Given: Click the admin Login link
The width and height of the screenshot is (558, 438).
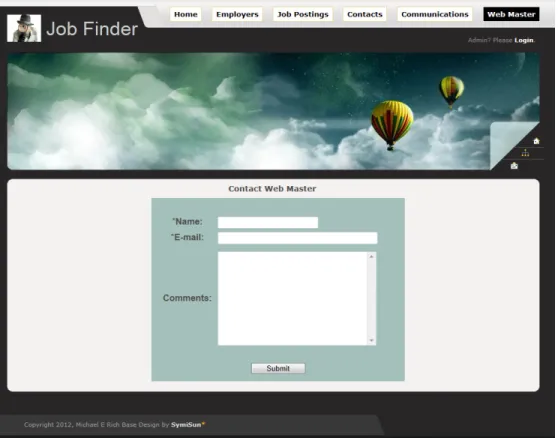Looking at the screenshot, I should 523,40.
